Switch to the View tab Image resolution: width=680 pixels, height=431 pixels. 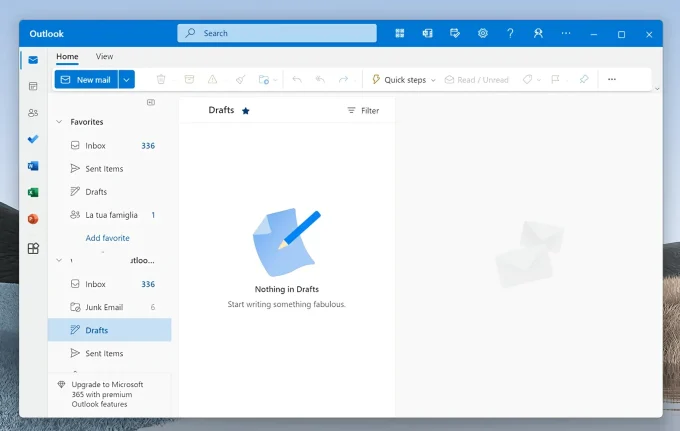104,57
